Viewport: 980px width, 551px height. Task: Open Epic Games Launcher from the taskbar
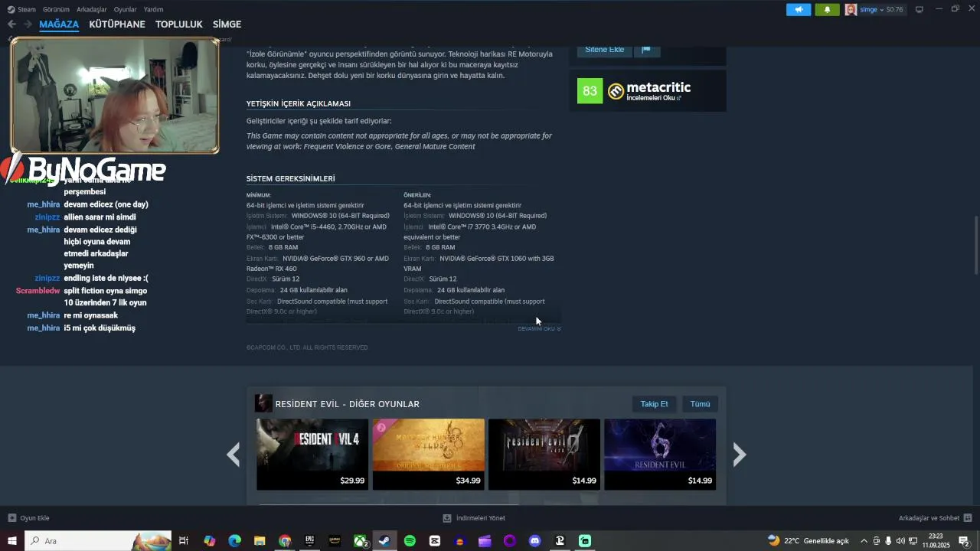[x=309, y=541]
